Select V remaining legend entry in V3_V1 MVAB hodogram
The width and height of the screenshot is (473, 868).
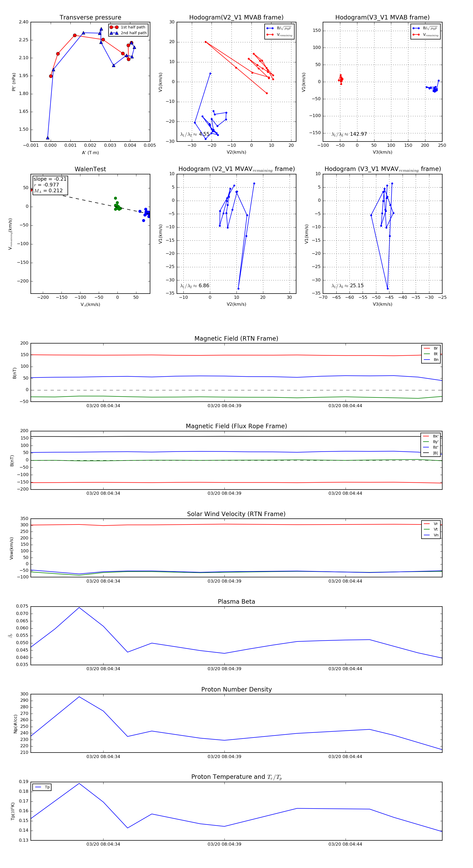425,35
